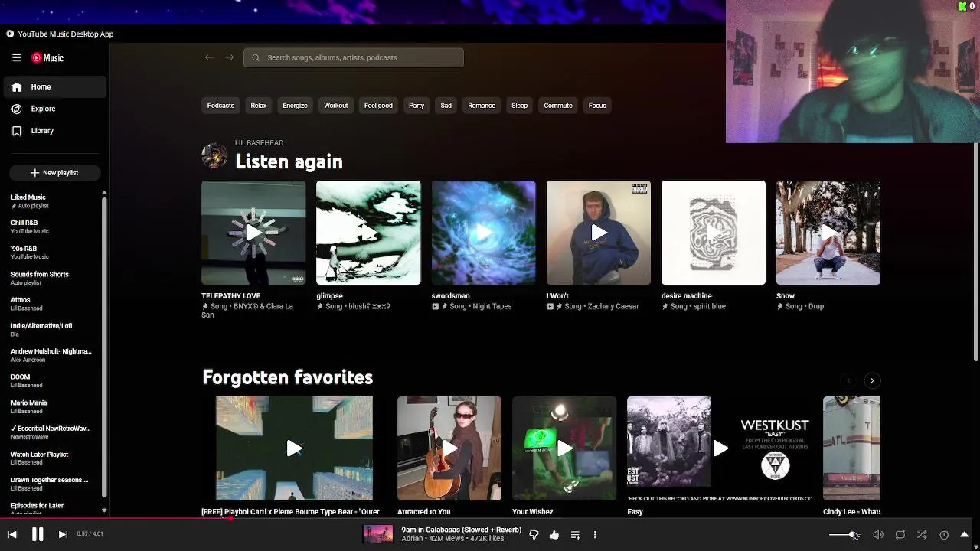This screenshot has width=980, height=551.
Task: Select the Commute mood chip
Action: pos(558,106)
